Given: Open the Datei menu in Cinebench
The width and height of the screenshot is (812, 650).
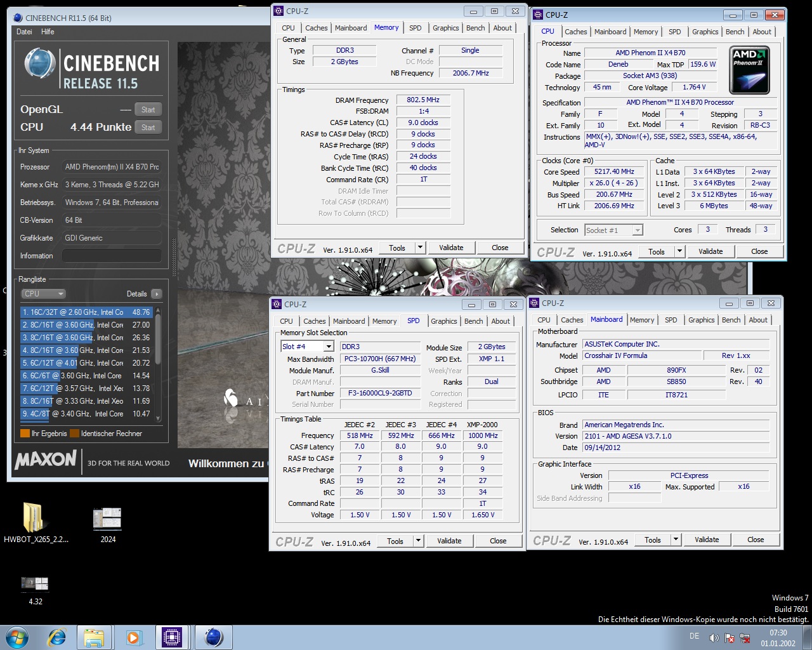Looking at the screenshot, I should point(24,32).
